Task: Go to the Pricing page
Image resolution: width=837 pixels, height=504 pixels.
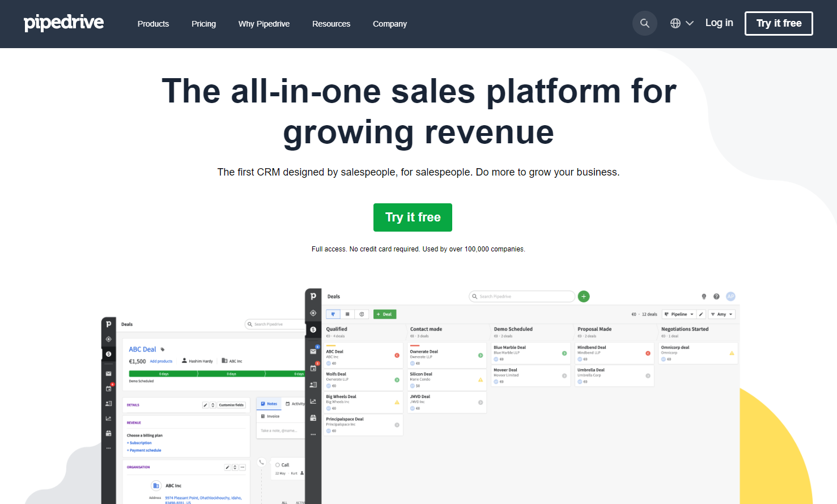Action: [x=203, y=24]
